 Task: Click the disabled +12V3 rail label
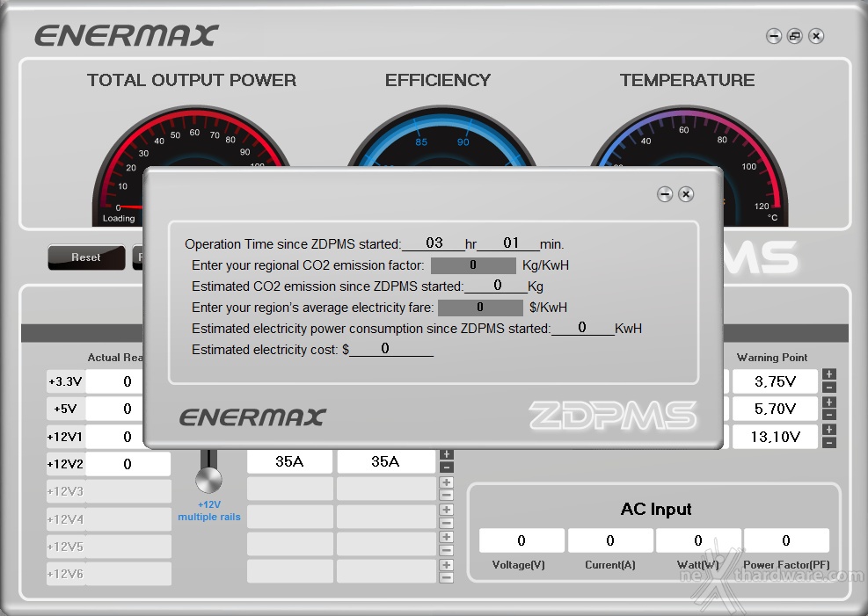65,491
